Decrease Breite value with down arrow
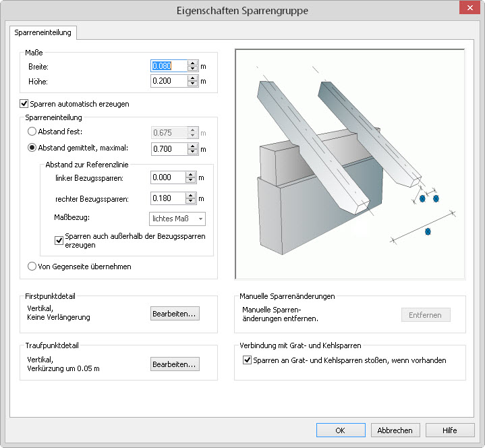485x448 pixels. [192, 69]
